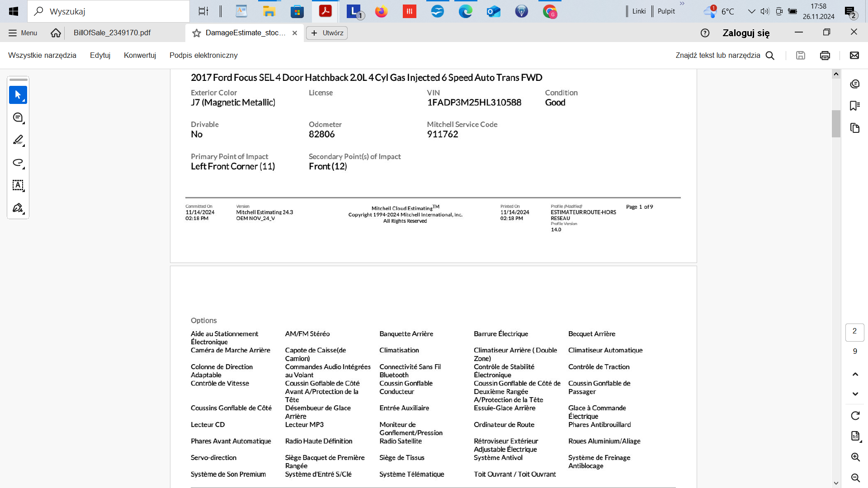The width and height of the screenshot is (868, 488).
Task: Click the odometer value 82806
Action: (x=322, y=134)
